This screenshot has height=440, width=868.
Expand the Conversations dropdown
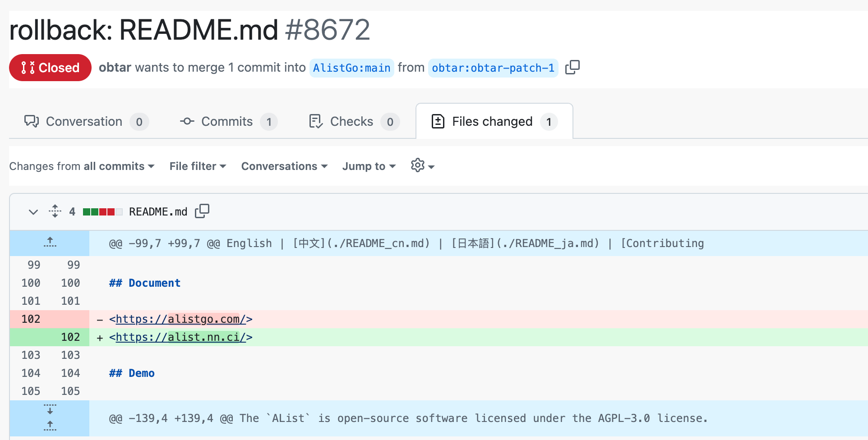284,166
